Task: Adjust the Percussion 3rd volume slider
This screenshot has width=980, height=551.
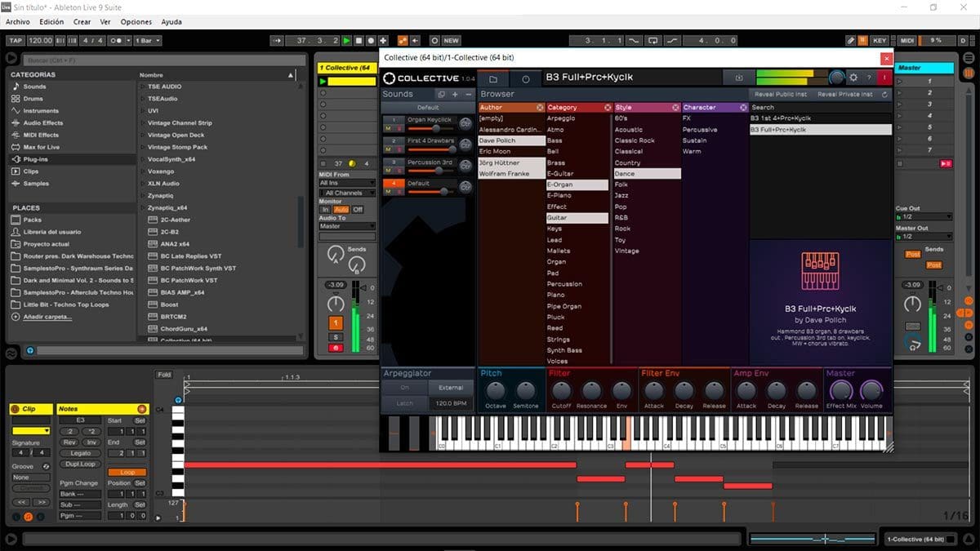Action: coord(430,171)
